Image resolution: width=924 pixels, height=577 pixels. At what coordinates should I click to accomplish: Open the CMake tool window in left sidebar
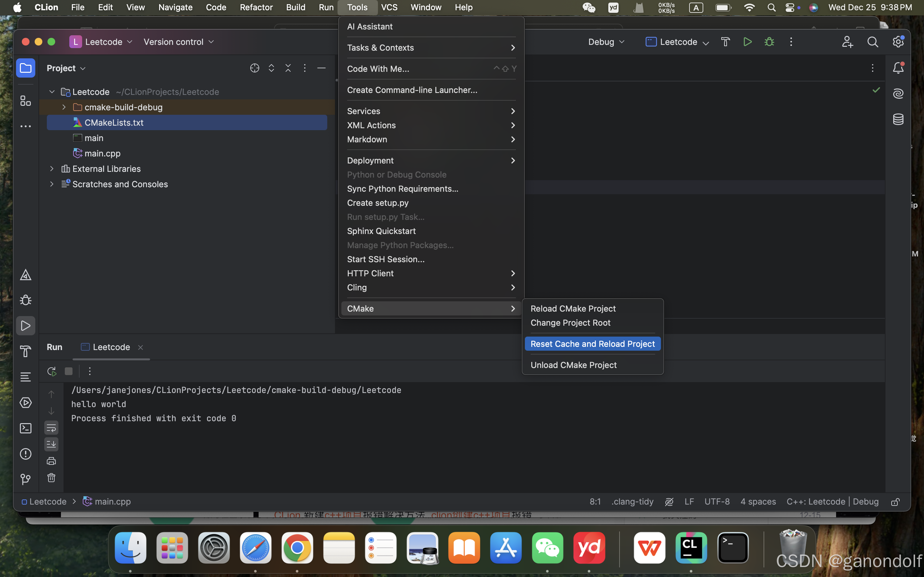tap(26, 275)
